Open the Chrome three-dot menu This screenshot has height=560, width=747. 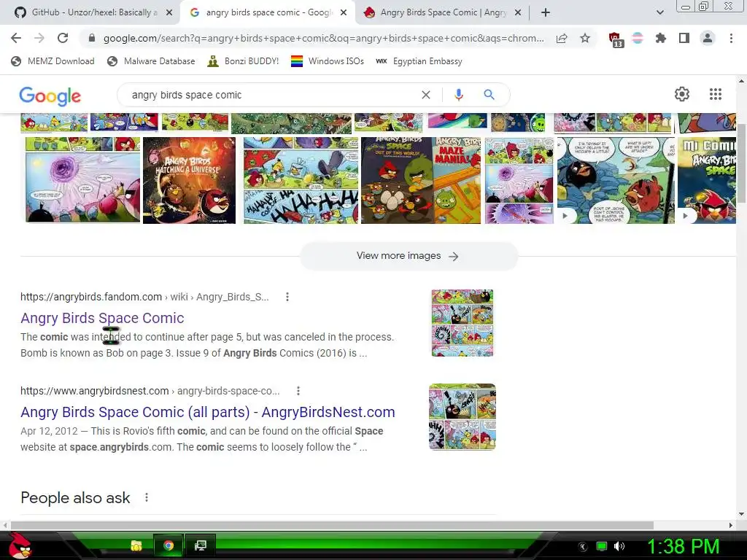tap(731, 38)
